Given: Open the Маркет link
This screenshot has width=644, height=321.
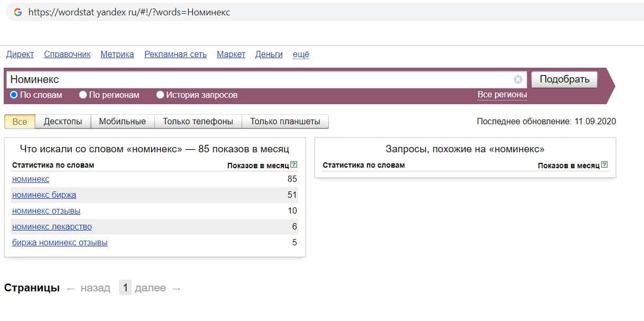Looking at the screenshot, I should pyautogui.click(x=231, y=54).
